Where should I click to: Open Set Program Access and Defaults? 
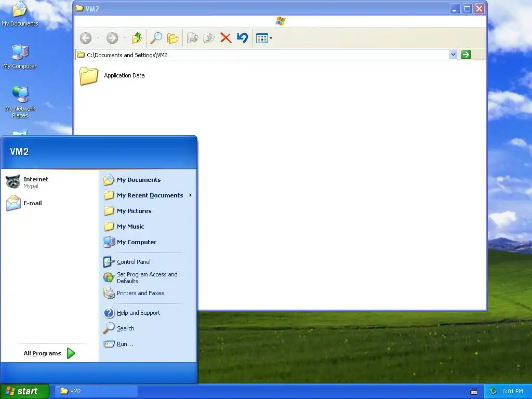tap(148, 277)
